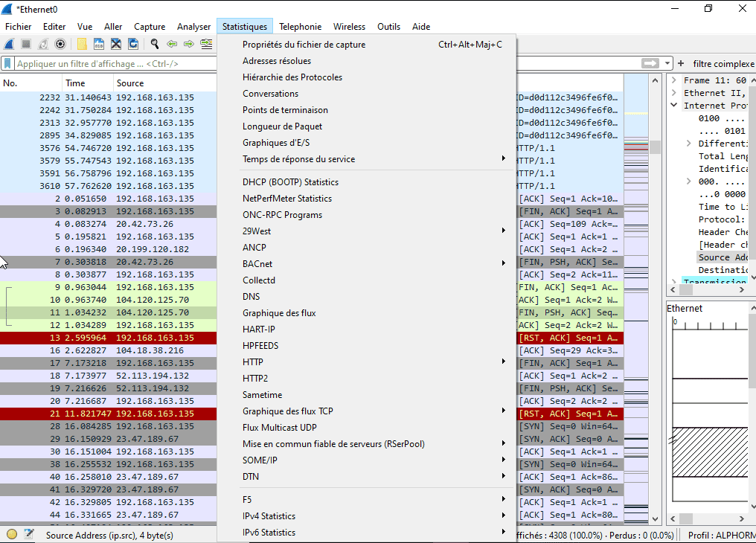Select packet 2232 in the packet list

coord(109,97)
